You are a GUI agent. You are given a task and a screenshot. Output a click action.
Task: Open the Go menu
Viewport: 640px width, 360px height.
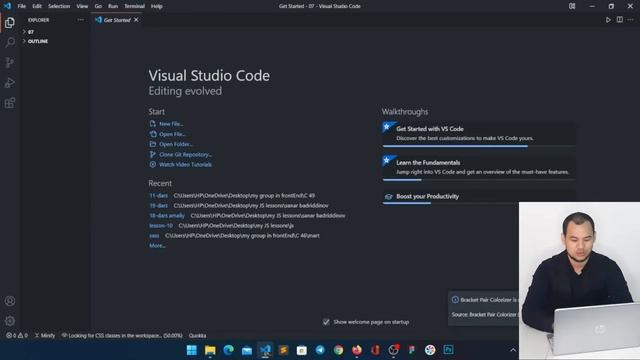coord(98,6)
